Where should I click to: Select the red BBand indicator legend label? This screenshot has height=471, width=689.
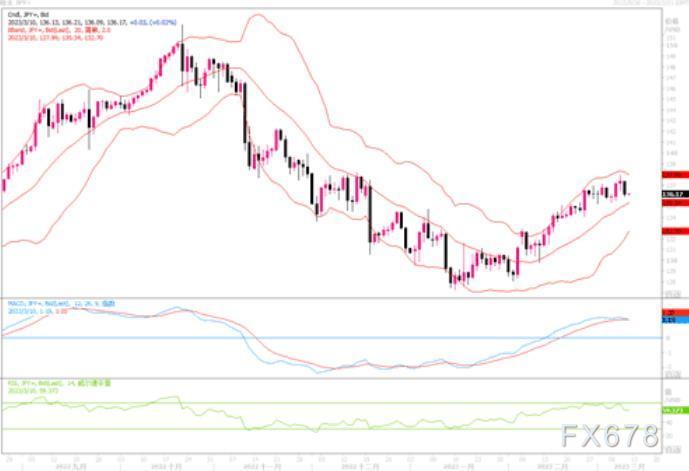pyautogui.click(x=59, y=30)
